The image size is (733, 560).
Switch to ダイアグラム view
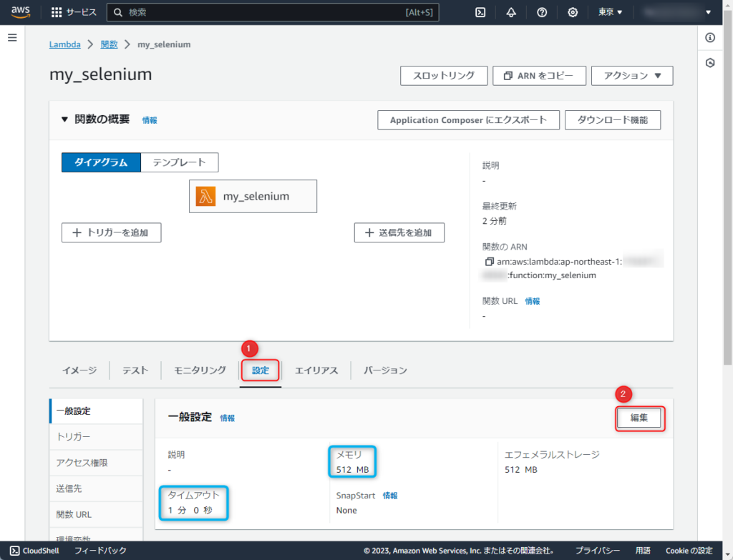(x=101, y=162)
